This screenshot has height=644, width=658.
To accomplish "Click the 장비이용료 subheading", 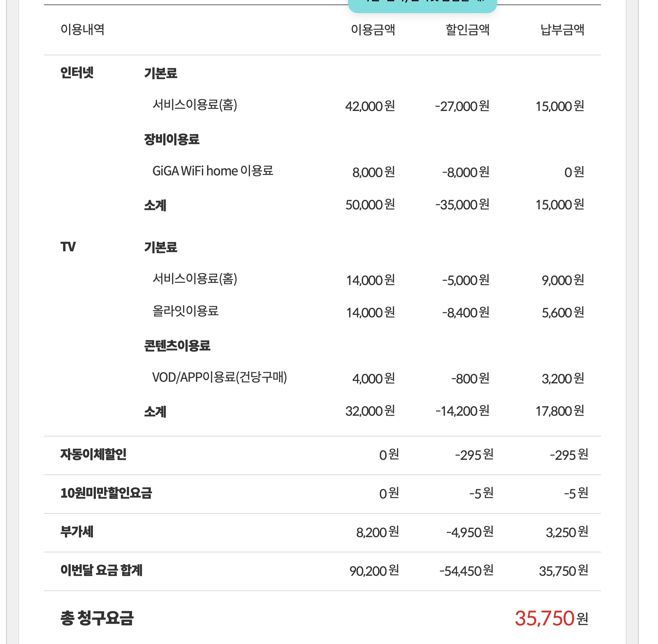I will tap(171, 139).
